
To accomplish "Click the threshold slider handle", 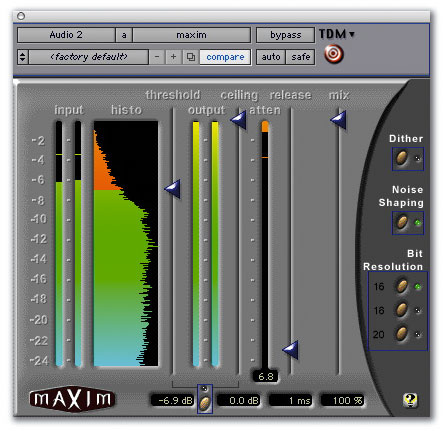I will click(x=173, y=189).
